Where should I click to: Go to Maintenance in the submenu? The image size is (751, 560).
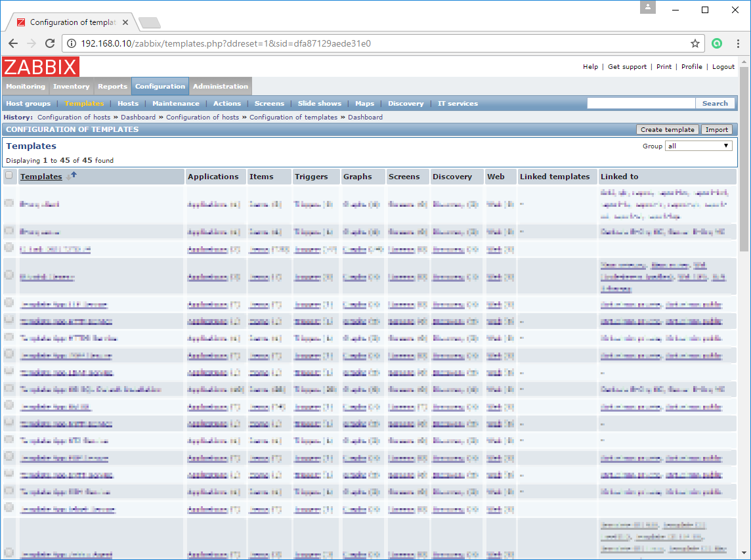click(176, 104)
